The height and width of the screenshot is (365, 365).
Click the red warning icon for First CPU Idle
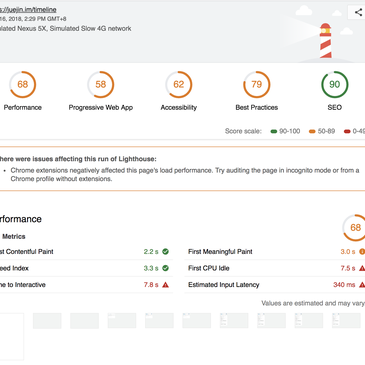click(x=362, y=268)
